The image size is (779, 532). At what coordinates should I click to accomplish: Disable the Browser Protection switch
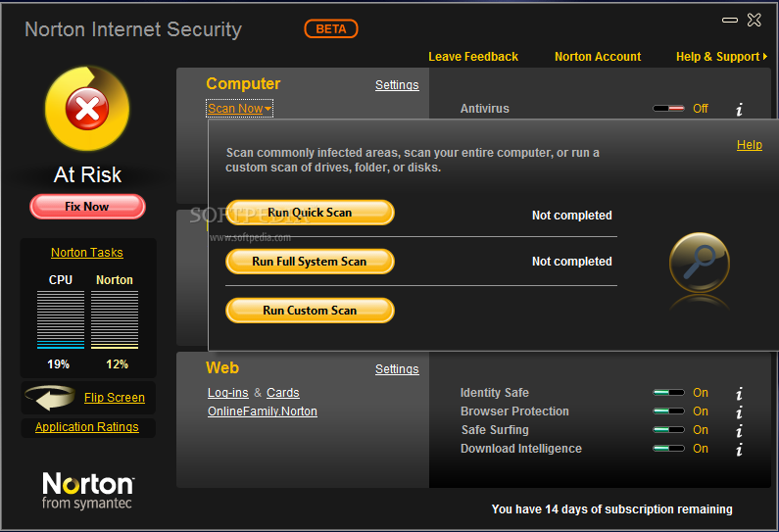[x=668, y=411]
